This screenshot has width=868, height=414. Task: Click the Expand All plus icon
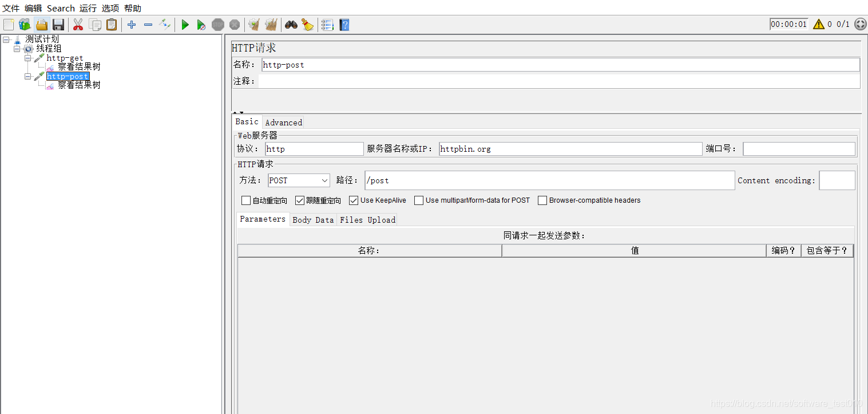pos(132,24)
